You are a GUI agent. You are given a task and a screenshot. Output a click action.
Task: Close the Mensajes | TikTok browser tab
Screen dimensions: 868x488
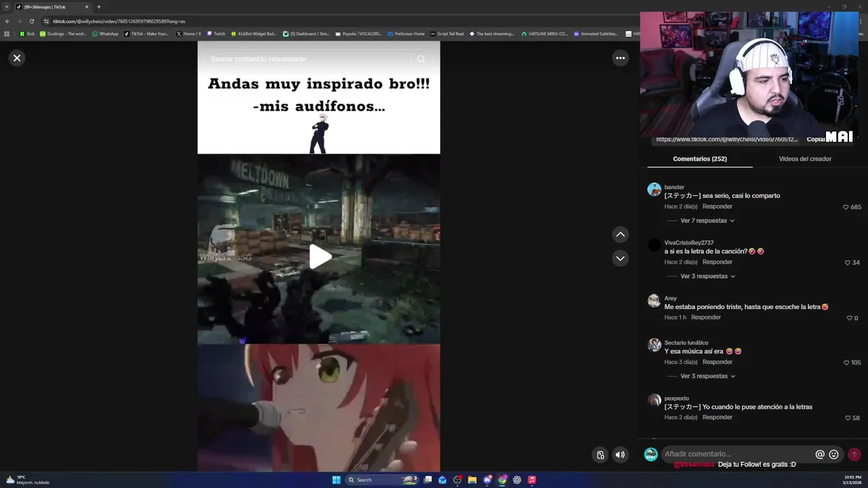[x=87, y=7]
